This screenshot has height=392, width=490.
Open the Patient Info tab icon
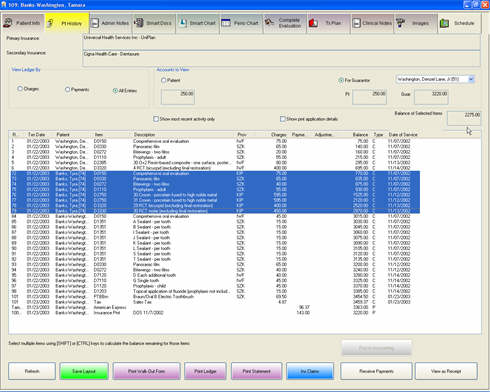pos(8,23)
